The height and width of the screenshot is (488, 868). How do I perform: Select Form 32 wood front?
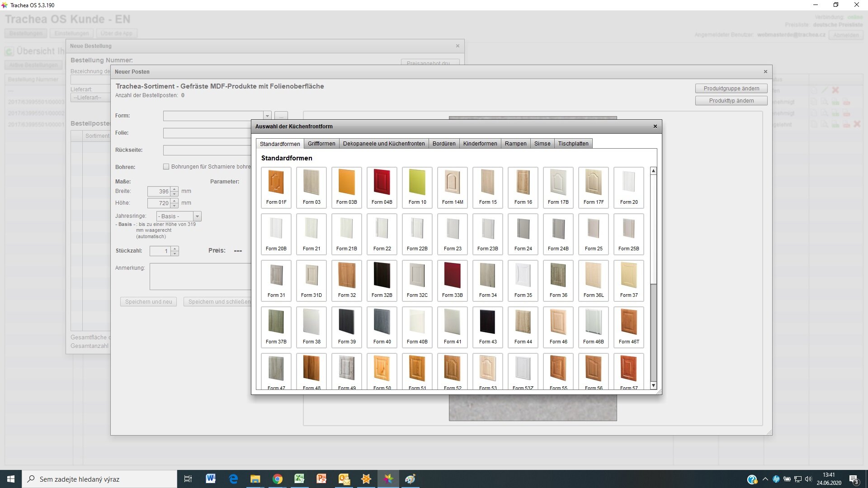coord(347,281)
